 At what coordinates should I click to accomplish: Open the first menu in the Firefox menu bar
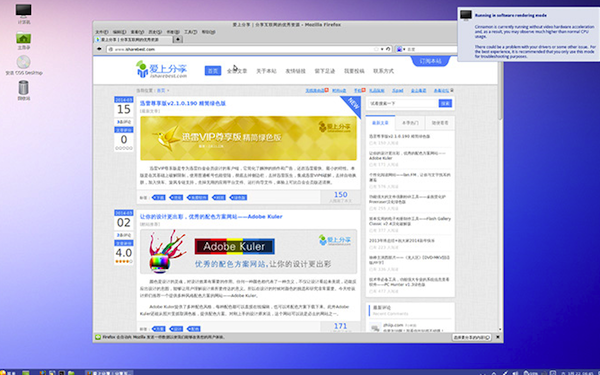102,32
